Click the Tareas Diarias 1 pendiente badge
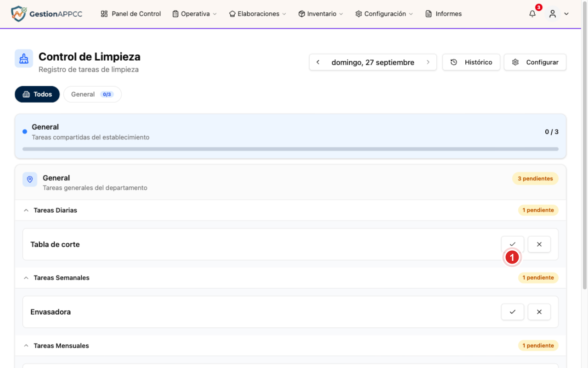588x368 pixels. [538, 210]
